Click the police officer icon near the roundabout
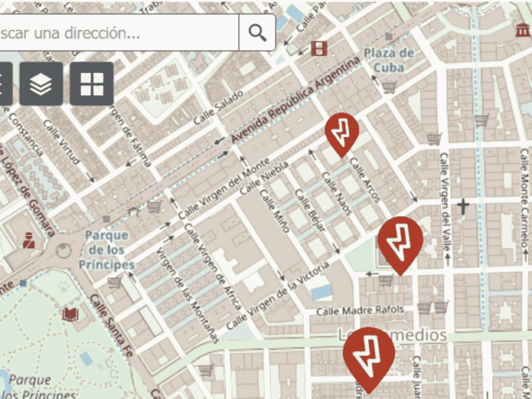The image size is (532, 399). pos(29,240)
